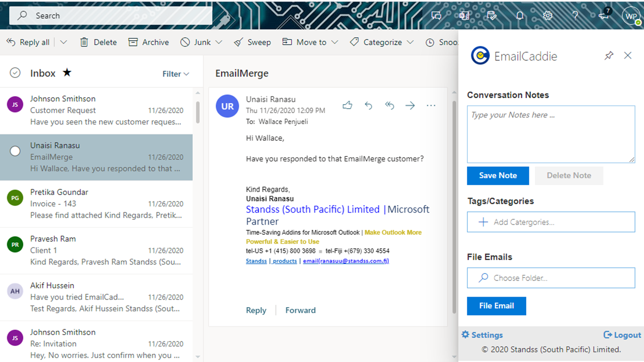Open Johnson Smithson Customer Request email
Screen dimensions: 644x362
tap(96, 111)
